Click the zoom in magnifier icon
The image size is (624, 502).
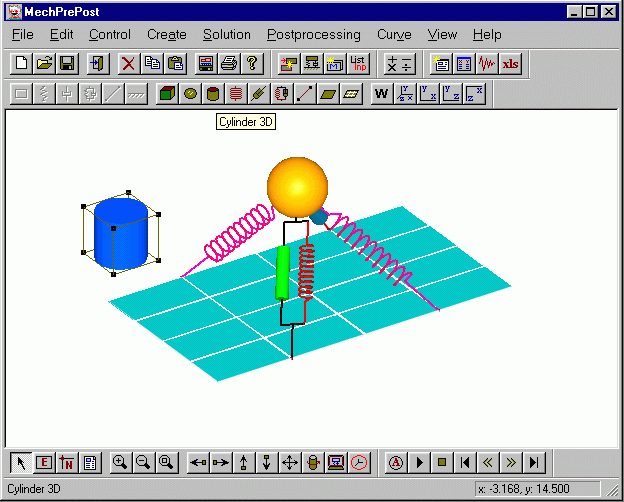(x=120, y=462)
